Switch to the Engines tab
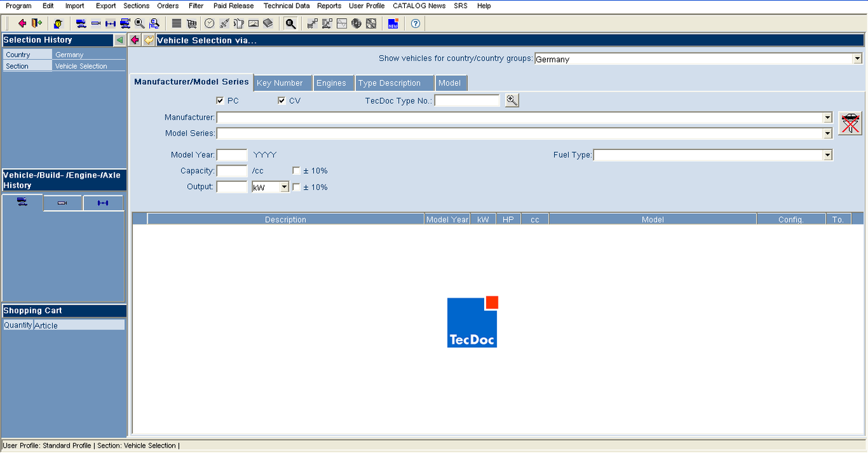 click(x=334, y=83)
